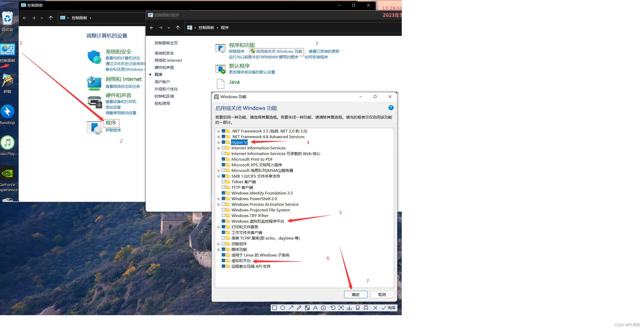
Task: Toggle the Internet Information Services checkbox
Action: coord(224,148)
